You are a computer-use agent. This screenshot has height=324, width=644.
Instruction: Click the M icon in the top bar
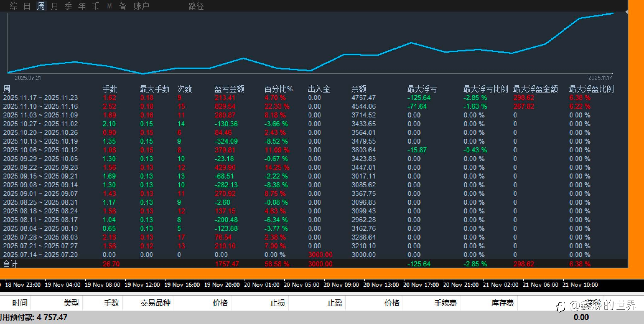[x=109, y=6]
